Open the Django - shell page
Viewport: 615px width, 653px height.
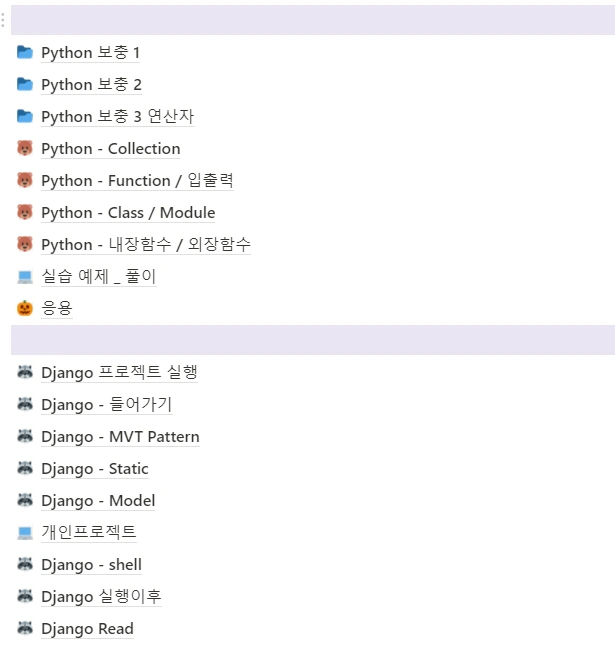click(x=91, y=565)
